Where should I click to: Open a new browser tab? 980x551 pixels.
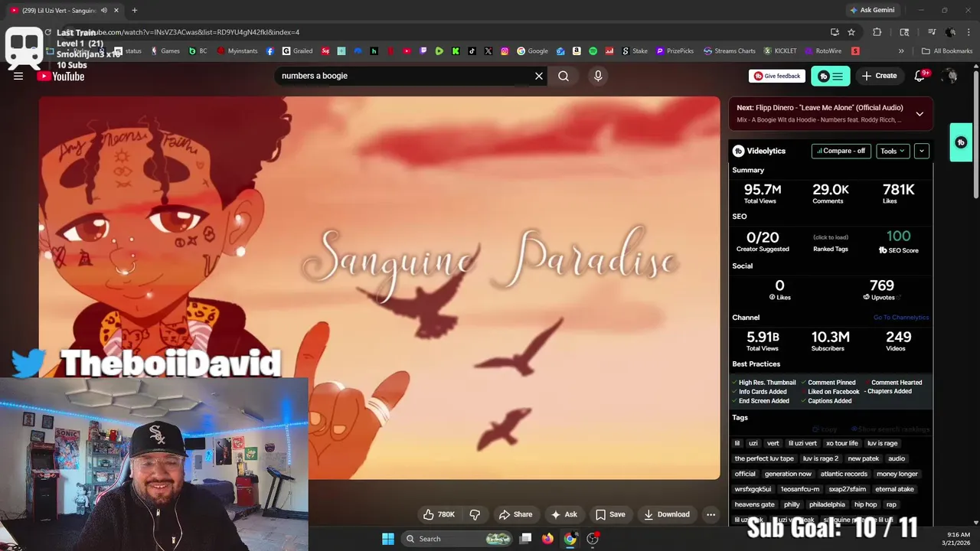point(134,11)
